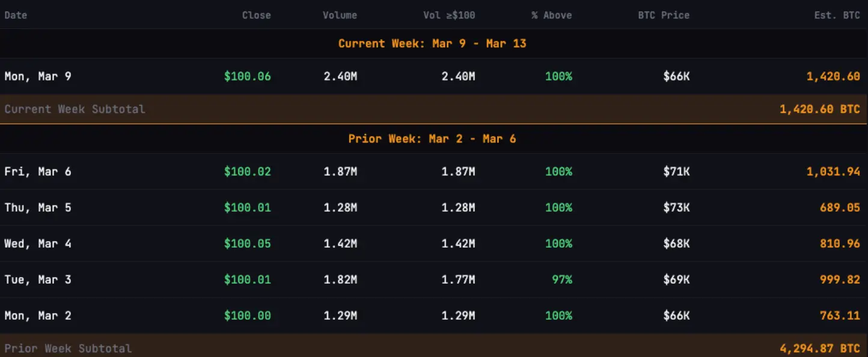Click the 689.05 Est. BTC value
This screenshot has height=357, width=868.
[840, 207]
